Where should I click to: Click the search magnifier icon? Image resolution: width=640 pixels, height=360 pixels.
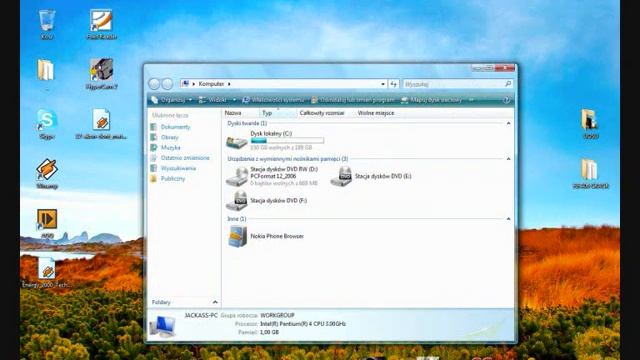tap(508, 84)
